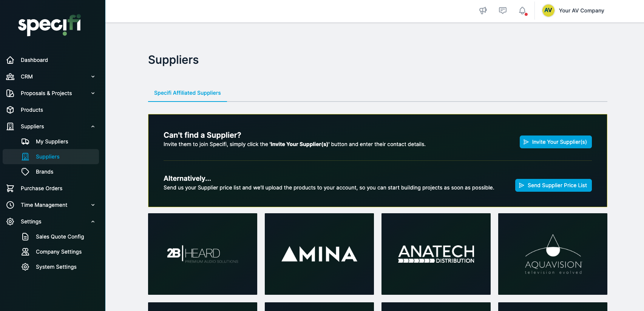Open the 2B Heard supplier card
This screenshot has width=644, height=311.
tap(202, 254)
